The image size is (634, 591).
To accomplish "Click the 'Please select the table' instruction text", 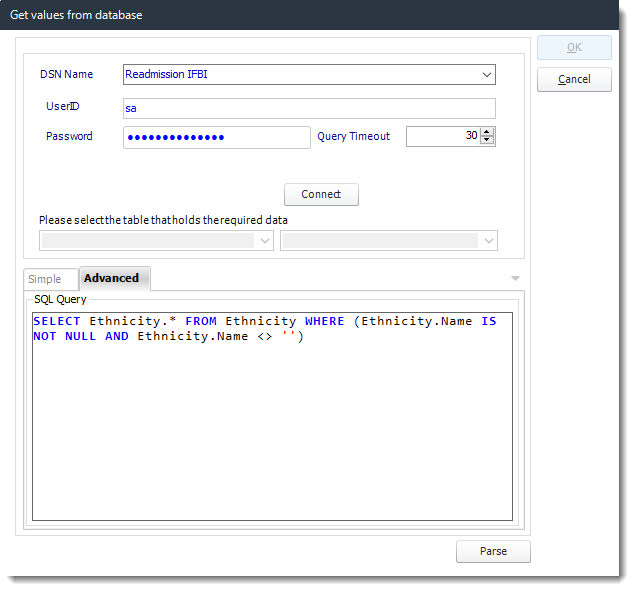I will pos(163,220).
